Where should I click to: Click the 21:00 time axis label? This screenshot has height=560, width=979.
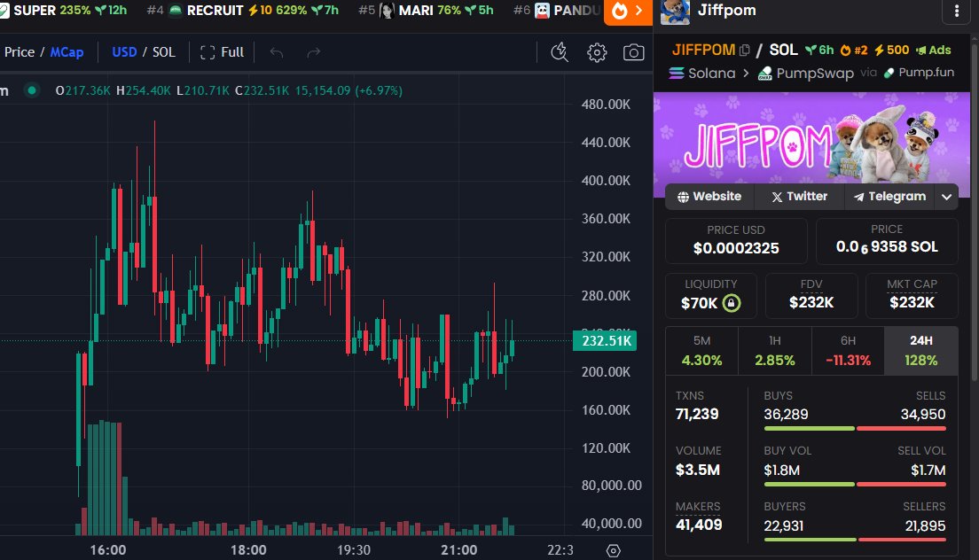tap(459, 550)
